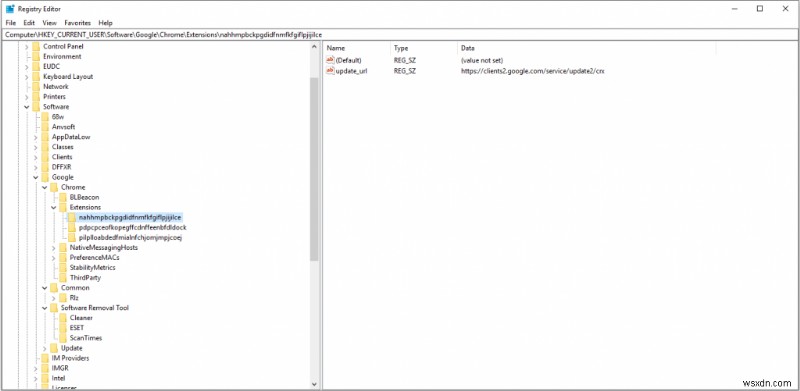Select the Extensions key label
The height and width of the screenshot is (391, 800).
(85, 207)
